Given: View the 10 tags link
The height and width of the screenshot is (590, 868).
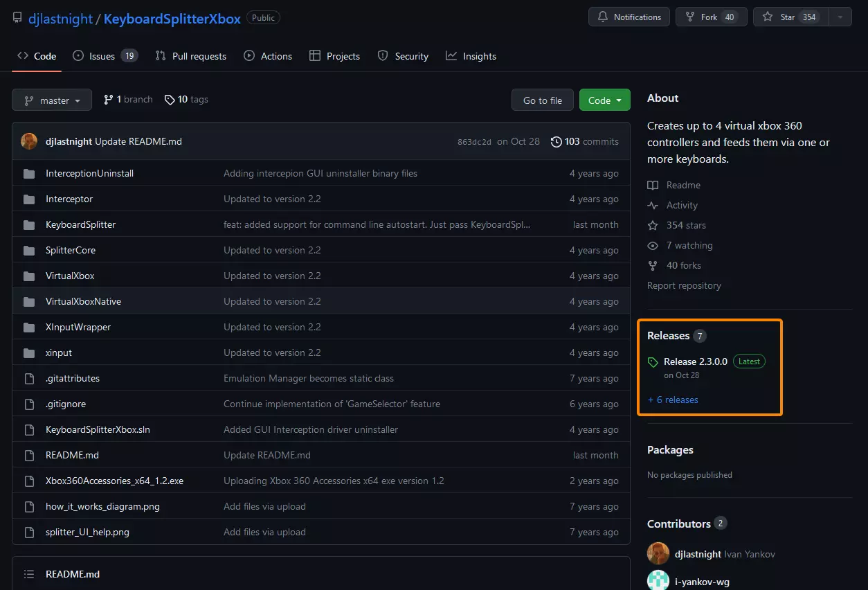Looking at the screenshot, I should 186,100.
